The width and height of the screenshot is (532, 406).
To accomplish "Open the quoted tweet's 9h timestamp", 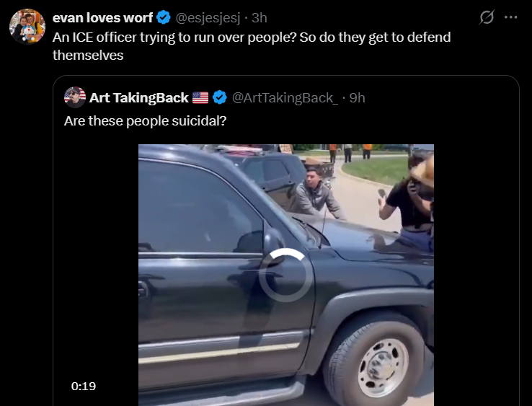I will 358,98.
